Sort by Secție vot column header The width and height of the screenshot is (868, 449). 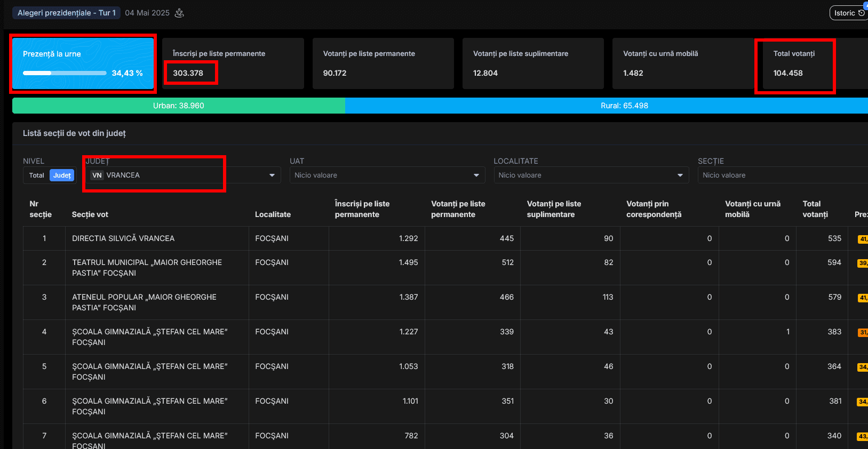(x=90, y=214)
